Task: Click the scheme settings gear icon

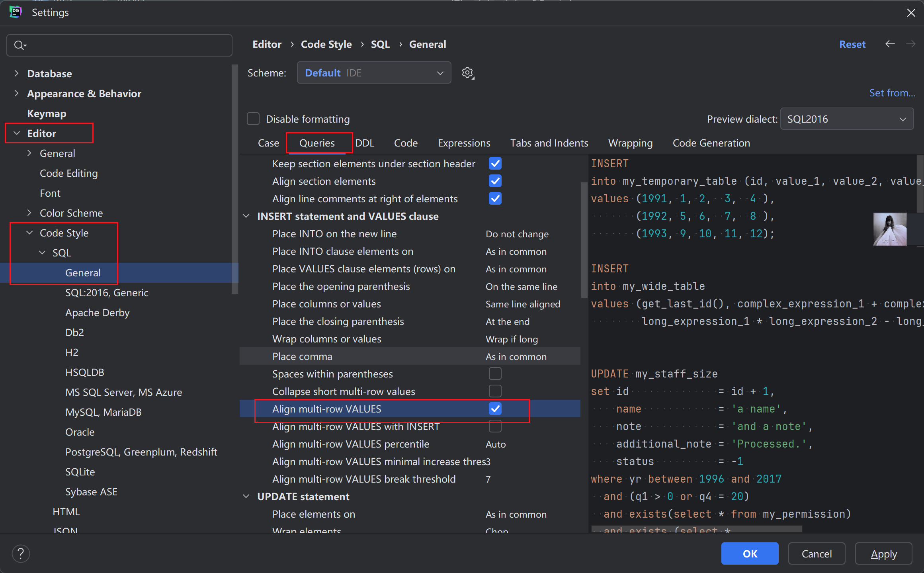Action: tap(468, 73)
